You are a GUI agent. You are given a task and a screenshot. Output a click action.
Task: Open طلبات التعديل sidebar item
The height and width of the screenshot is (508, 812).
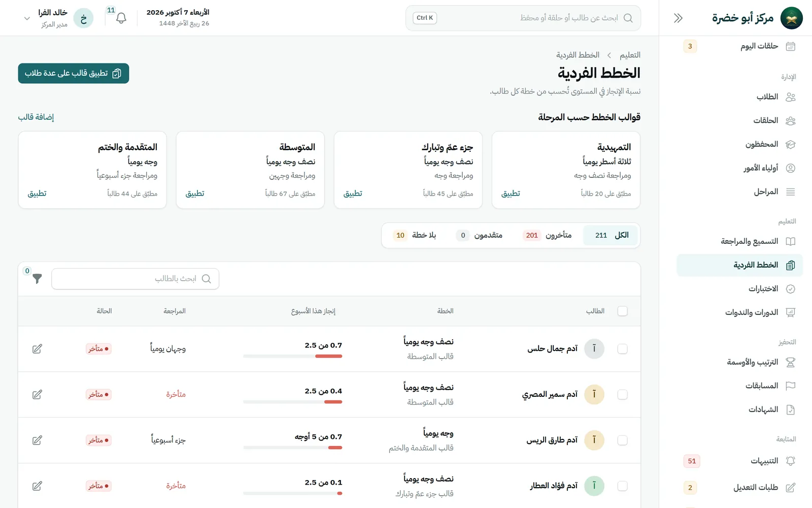point(740,488)
